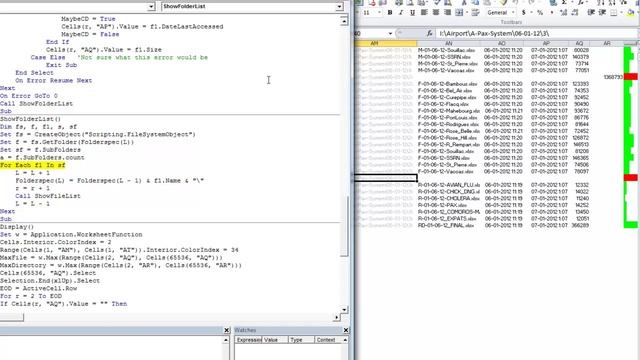The width and height of the screenshot is (640, 360).
Task: Click the 'EOD = ActiveCell.Row' code line
Action: 38,289
